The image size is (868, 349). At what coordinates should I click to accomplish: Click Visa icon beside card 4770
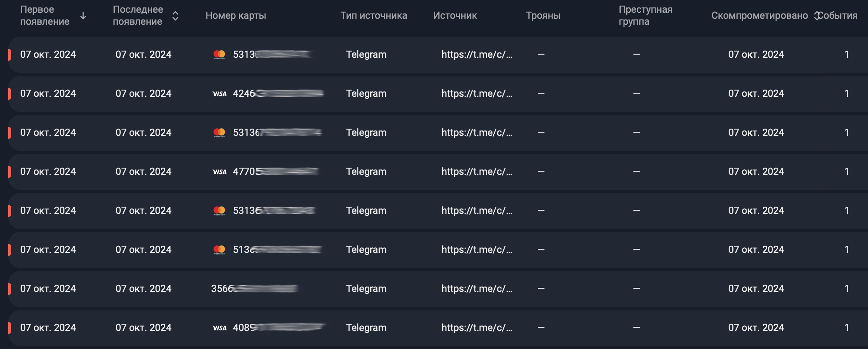[219, 172]
